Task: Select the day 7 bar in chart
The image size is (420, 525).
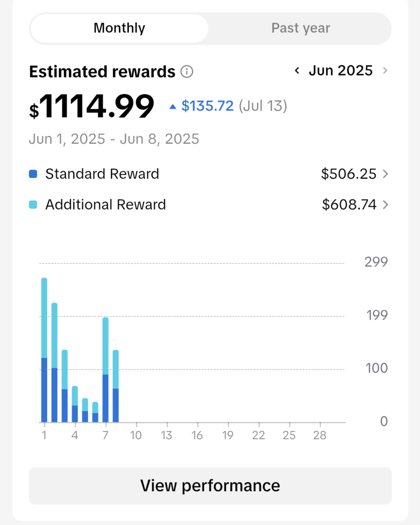Action: pyautogui.click(x=105, y=369)
